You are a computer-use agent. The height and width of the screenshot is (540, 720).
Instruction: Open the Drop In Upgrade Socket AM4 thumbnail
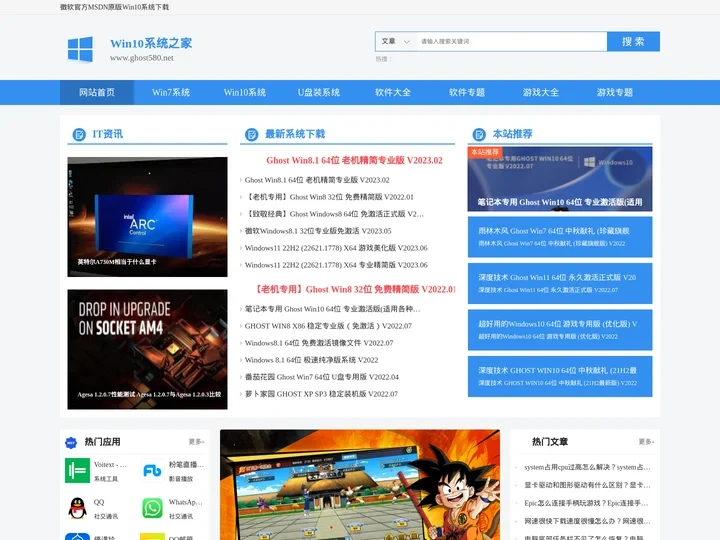click(147, 349)
